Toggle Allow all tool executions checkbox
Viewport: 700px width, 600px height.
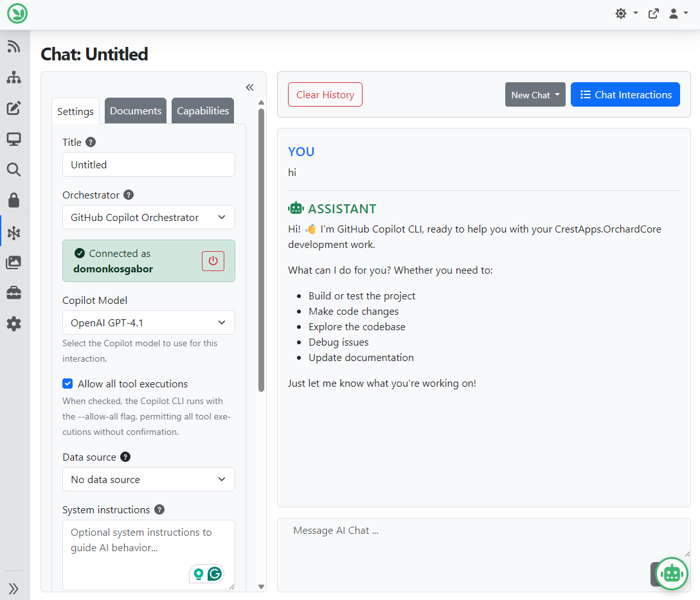click(x=67, y=384)
